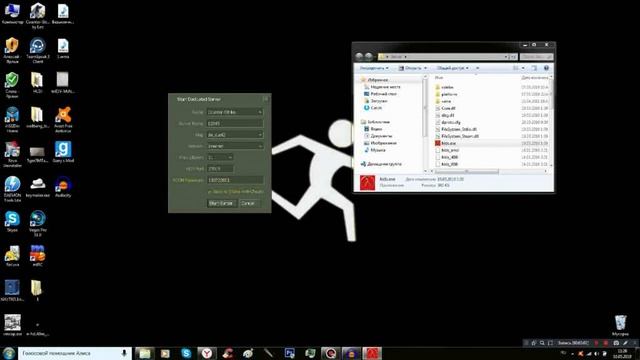Click the Start Server button
Image resolution: width=640 pixels, height=360 pixels.
click(x=221, y=203)
